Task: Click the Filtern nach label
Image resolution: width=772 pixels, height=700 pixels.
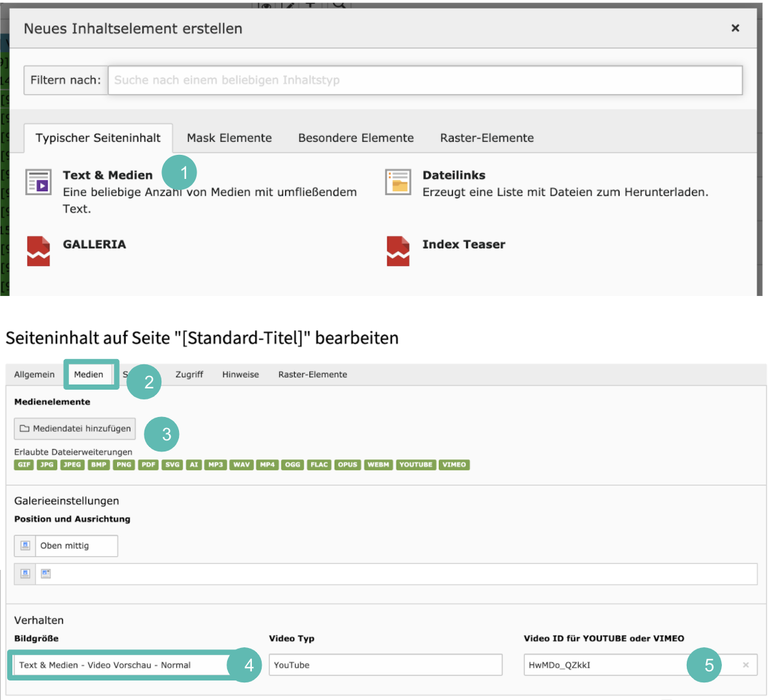Action: click(x=66, y=80)
